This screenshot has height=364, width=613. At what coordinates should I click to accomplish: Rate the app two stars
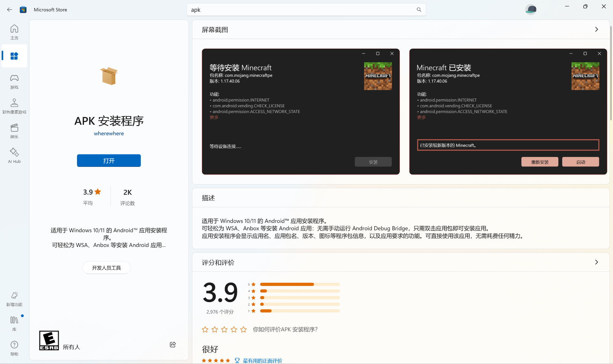click(x=215, y=330)
